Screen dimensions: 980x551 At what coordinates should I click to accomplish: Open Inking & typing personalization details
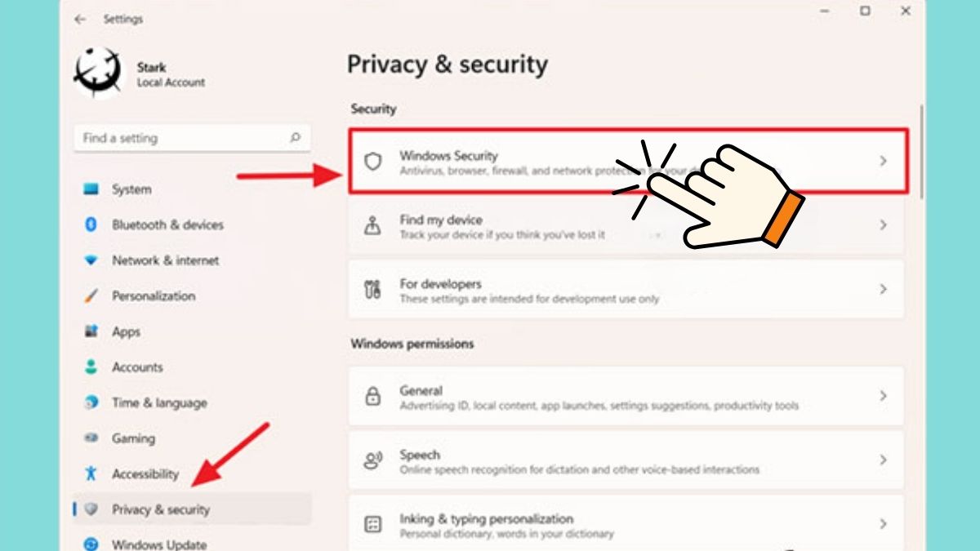[883, 523]
